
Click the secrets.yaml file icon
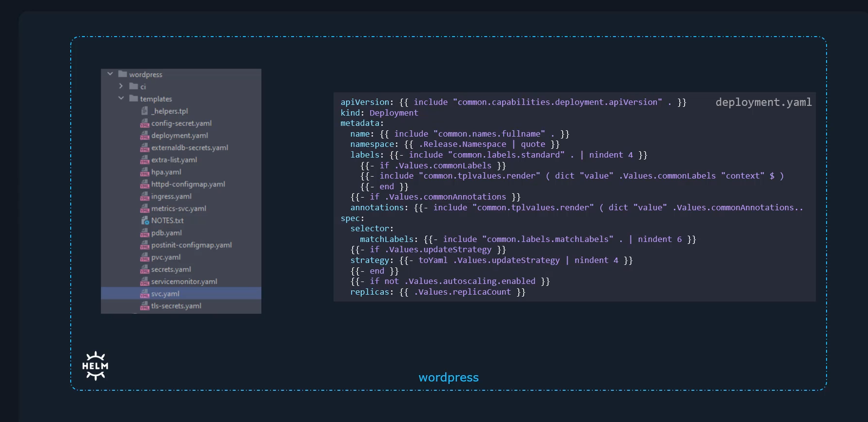click(x=144, y=269)
